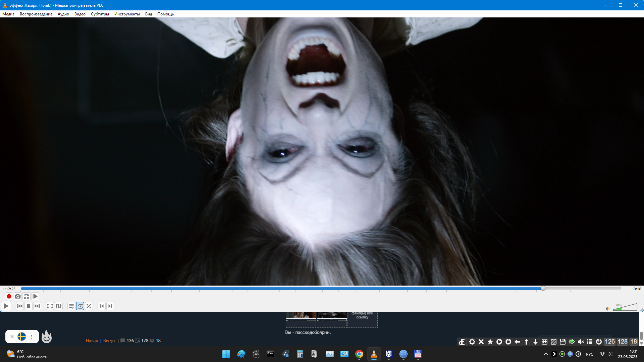The width and height of the screenshot is (644, 362).
Task: Open extended settings (equalizer sliders icon)
Action: point(59,306)
